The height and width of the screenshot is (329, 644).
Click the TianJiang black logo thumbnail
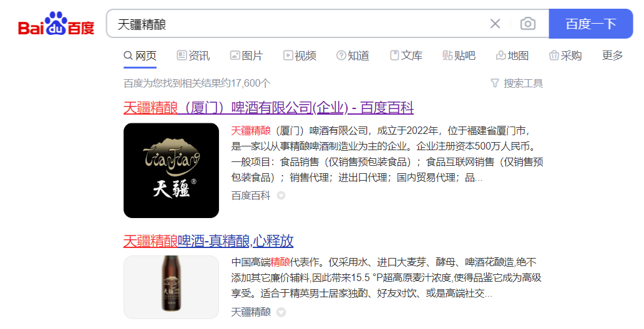(x=171, y=170)
